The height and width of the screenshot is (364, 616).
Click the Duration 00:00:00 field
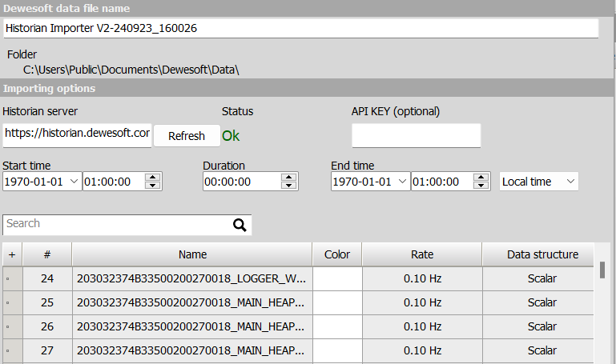[242, 182]
